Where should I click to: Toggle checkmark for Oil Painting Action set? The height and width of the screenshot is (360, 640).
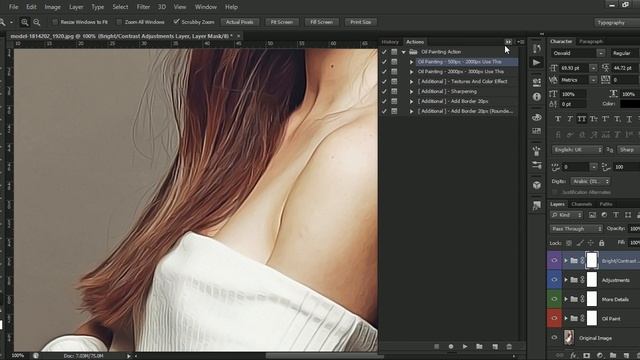384,52
